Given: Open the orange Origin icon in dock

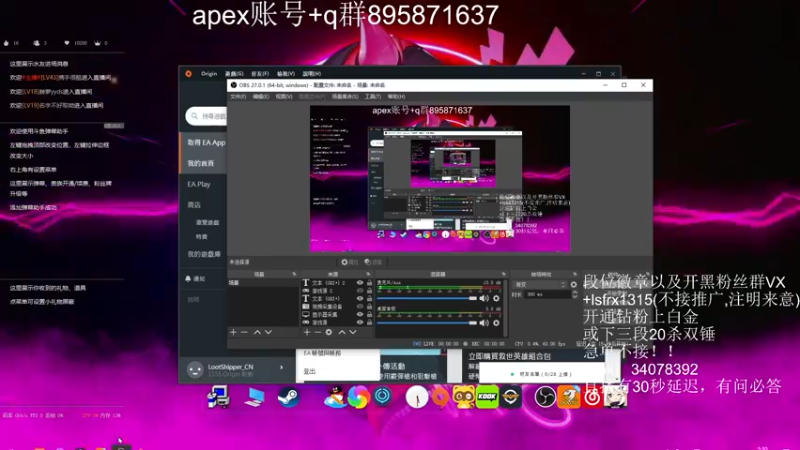Looking at the screenshot, I should 440,397.
